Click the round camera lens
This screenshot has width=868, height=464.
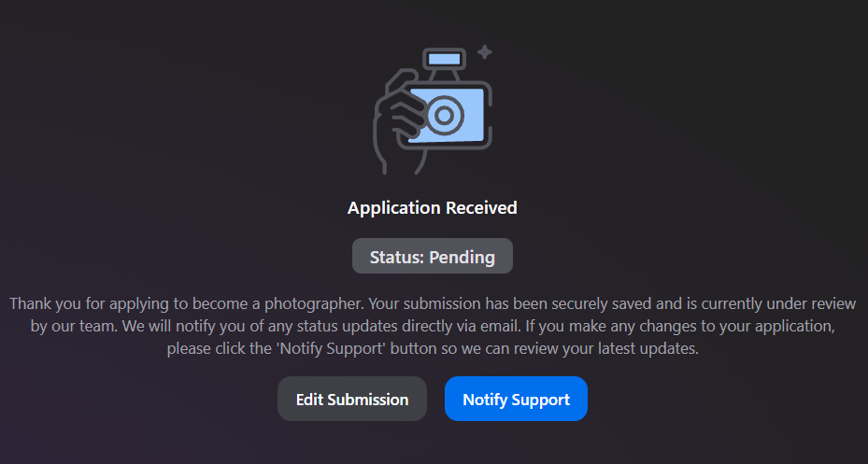tap(444, 116)
